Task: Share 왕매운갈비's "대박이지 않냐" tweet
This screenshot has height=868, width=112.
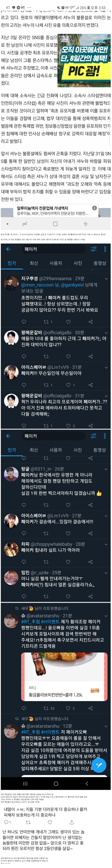Action: 90,356
